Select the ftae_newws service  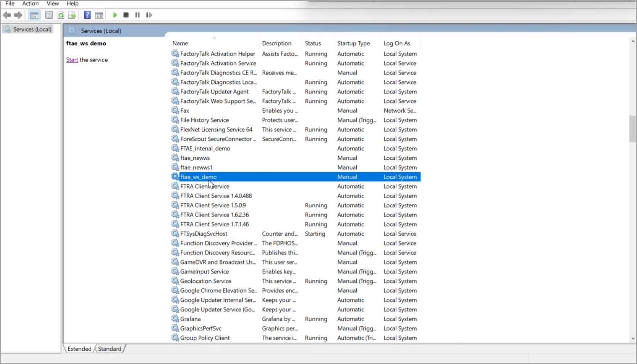[x=295, y=158]
